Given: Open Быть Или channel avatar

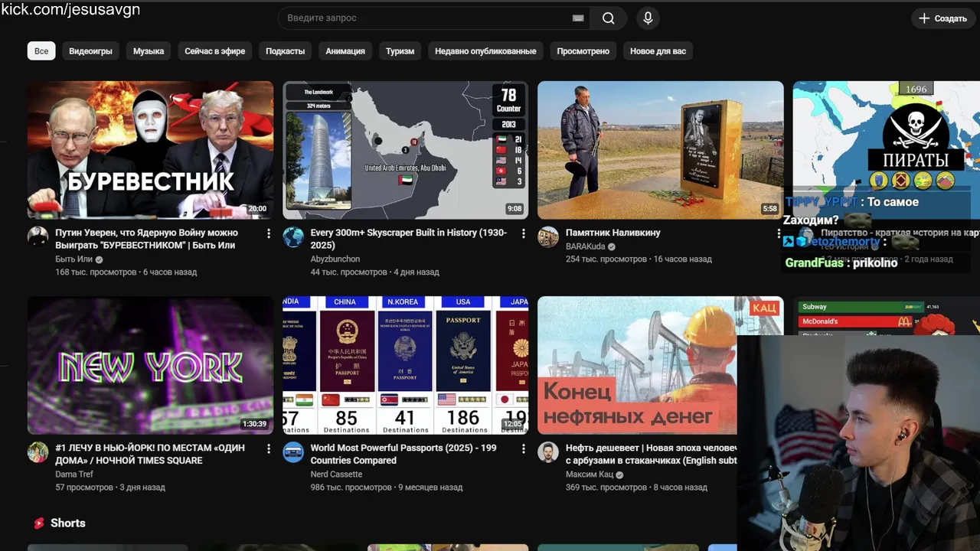Looking at the screenshot, I should [x=38, y=236].
